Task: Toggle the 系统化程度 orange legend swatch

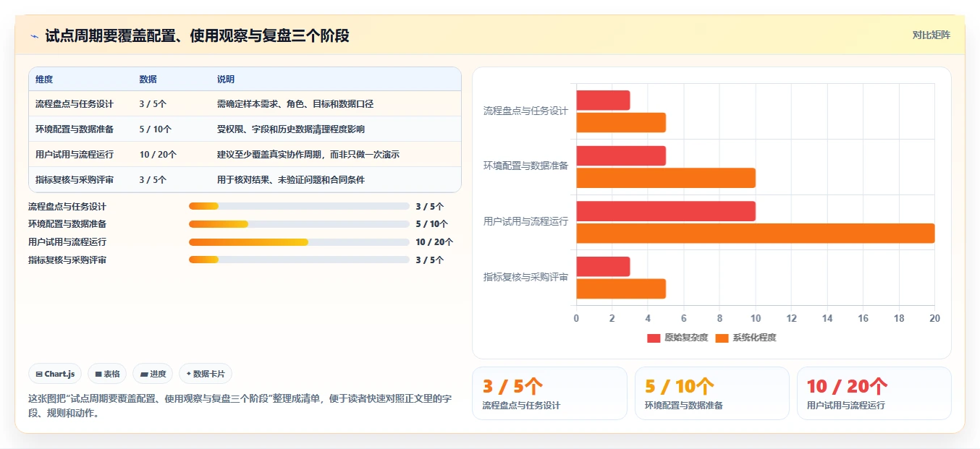Action: coord(722,338)
